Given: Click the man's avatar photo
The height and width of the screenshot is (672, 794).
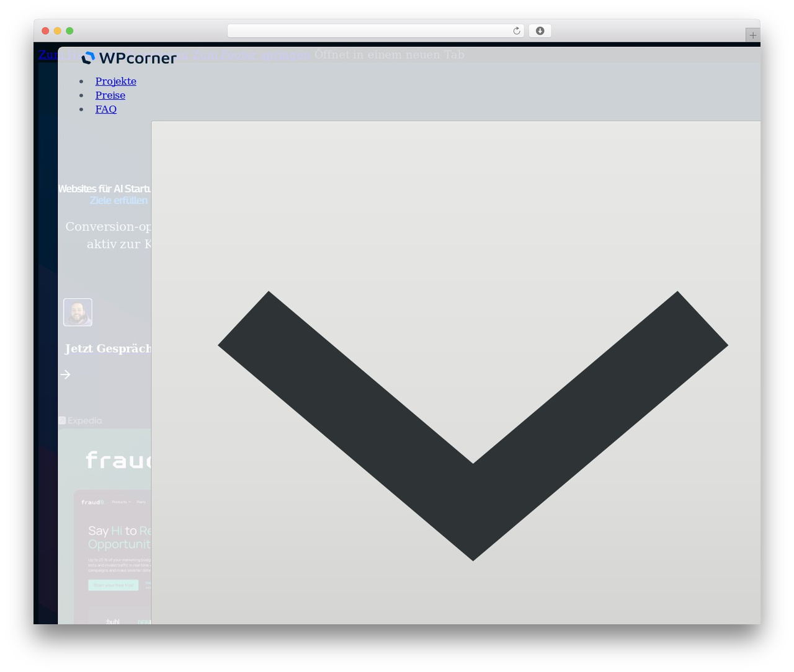Looking at the screenshot, I should (x=78, y=312).
